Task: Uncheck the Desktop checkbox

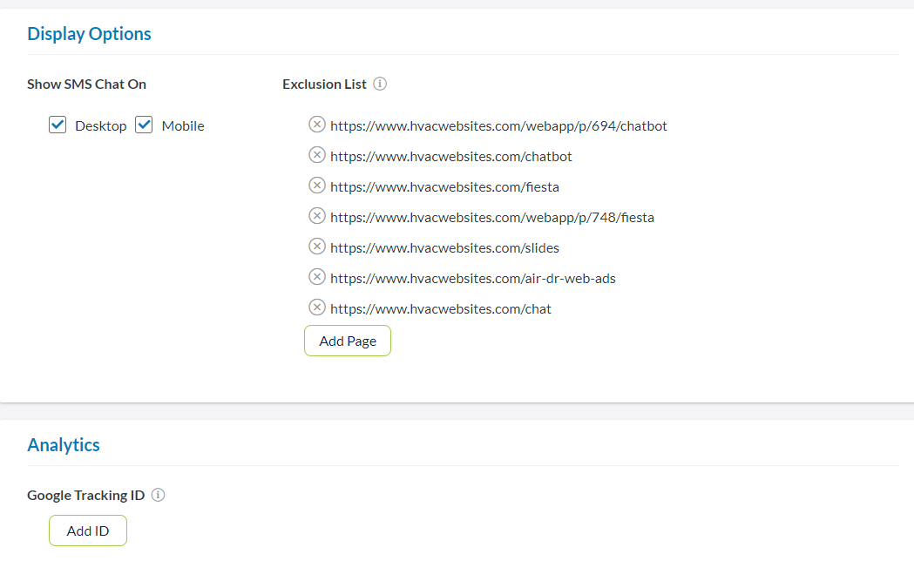Action: coord(58,125)
